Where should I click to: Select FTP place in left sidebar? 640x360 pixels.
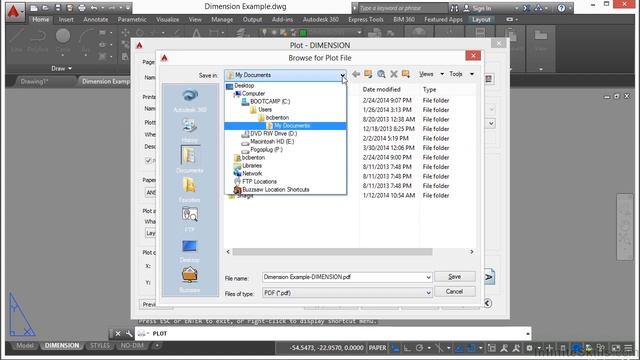[190, 219]
